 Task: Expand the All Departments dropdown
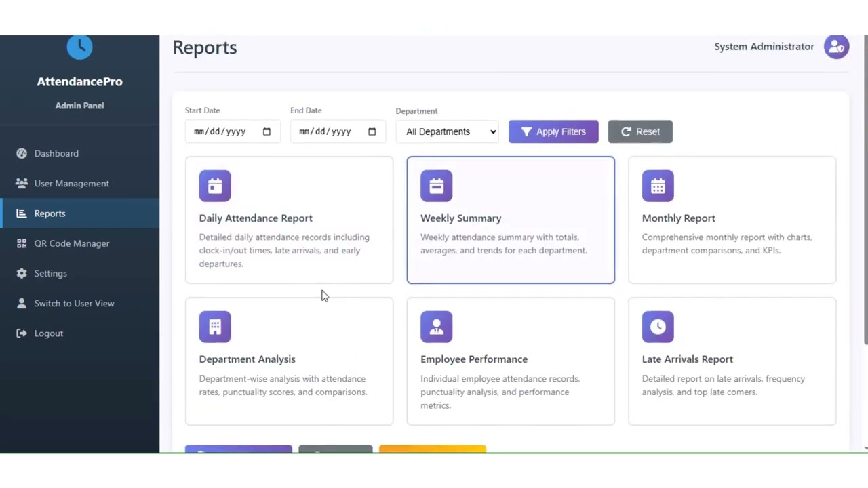click(x=448, y=131)
